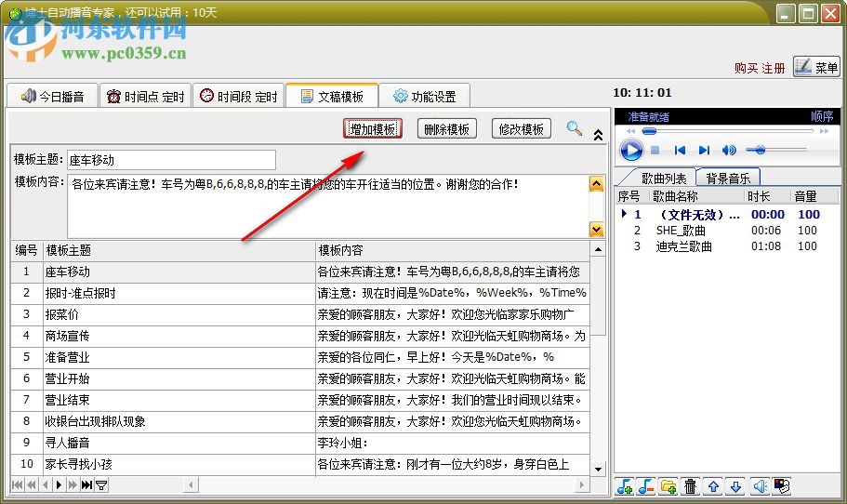Click horizontal scrollbar right arrow
847x504 pixels.
coord(582,484)
